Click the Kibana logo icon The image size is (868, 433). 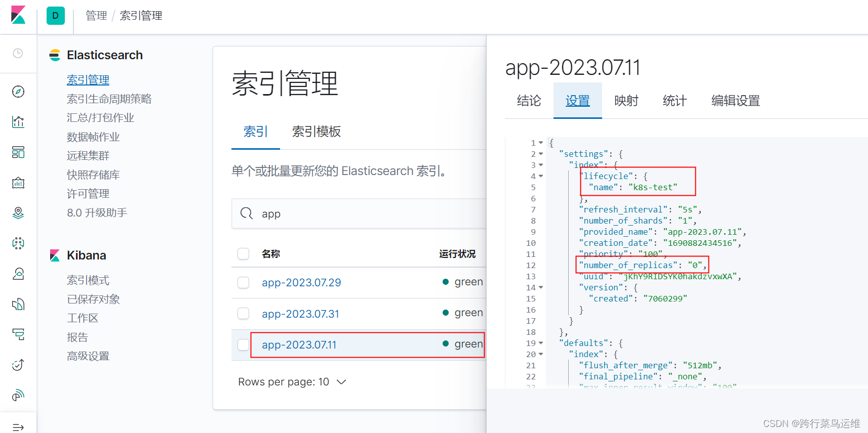pos(18,15)
